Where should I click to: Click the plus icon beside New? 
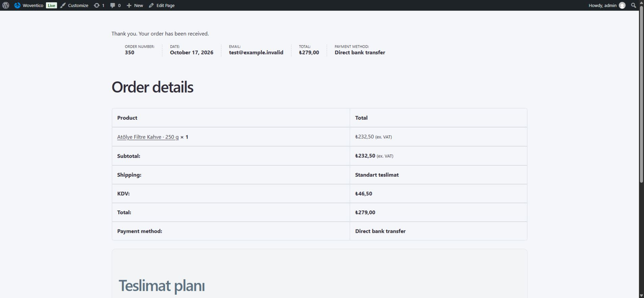click(129, 6)
